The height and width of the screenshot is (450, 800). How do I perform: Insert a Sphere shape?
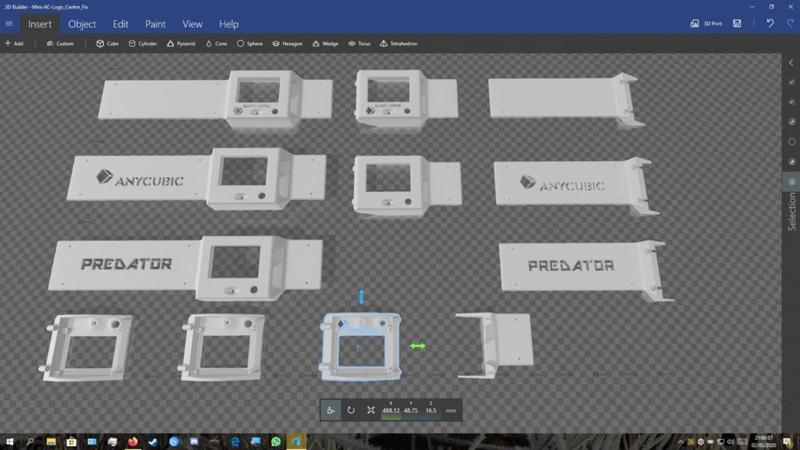[249, 44]
